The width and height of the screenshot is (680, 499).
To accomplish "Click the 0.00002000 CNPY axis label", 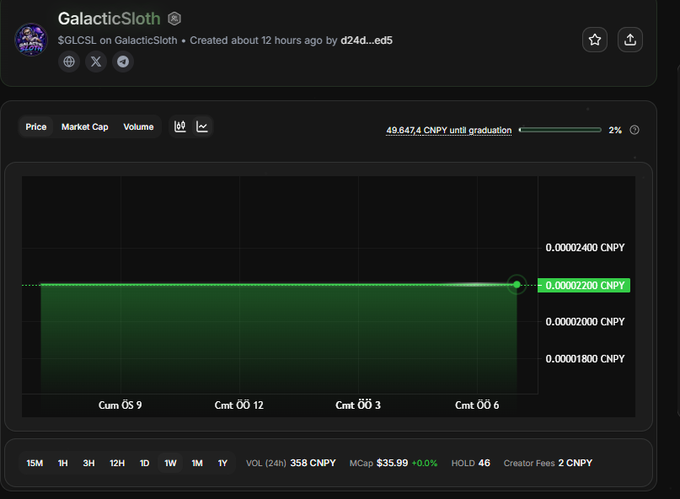I will [x=585, y=322].
